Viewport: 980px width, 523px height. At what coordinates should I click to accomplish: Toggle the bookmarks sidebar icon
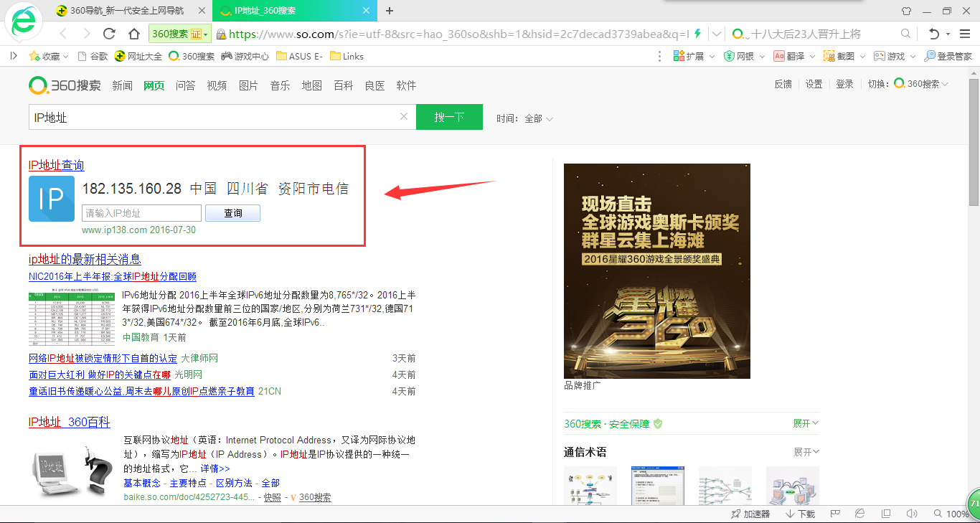coord(14,56)
